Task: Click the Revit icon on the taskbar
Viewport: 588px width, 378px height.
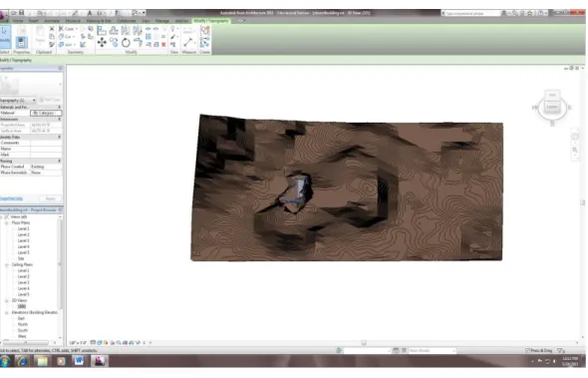Action: (x=99, y=361)
